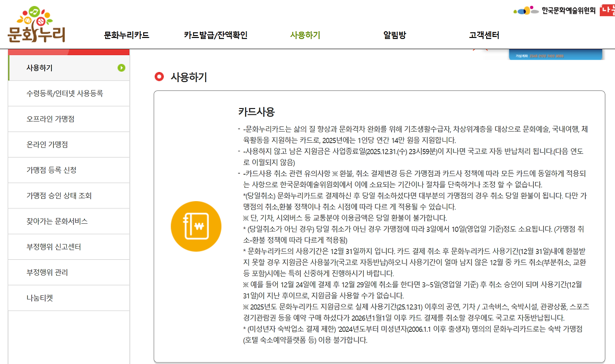
Task: Go to 찾아가는 문화서비스 sidebar link
Action: [x=69, y=221]
